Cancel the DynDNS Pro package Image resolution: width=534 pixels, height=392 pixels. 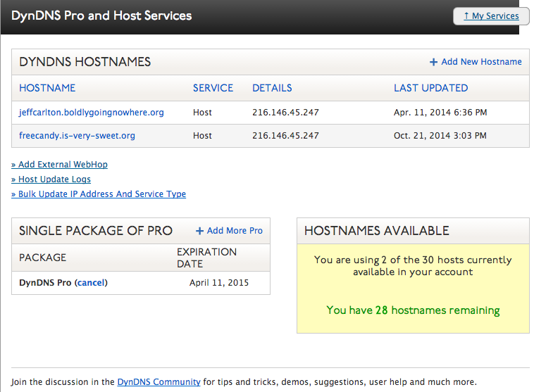[90, 283]
